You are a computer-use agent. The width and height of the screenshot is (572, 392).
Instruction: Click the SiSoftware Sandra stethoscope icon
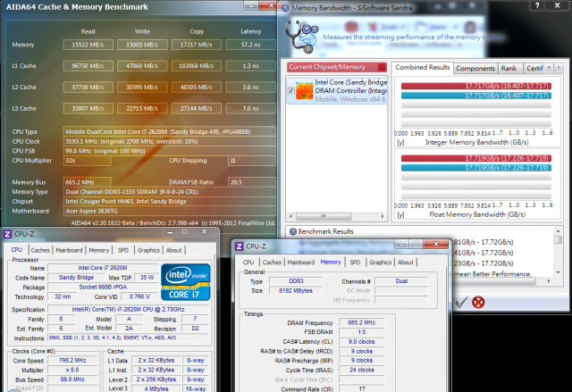302,37
